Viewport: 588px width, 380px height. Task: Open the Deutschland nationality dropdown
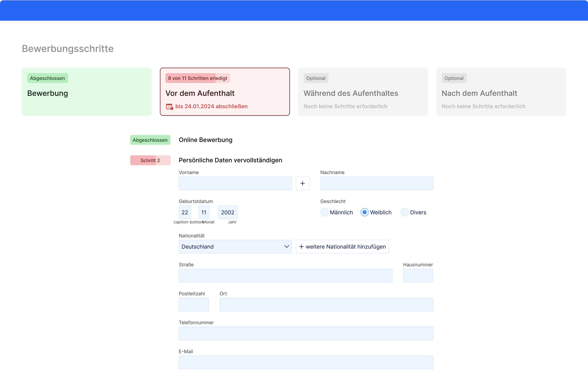tap(232, 246)
